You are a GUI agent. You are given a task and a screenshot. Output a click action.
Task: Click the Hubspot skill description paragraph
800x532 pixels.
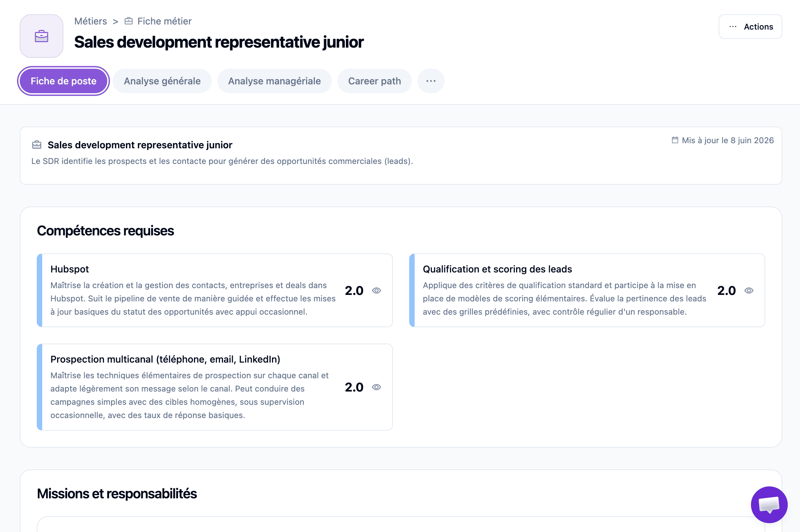tap(193, 298)
